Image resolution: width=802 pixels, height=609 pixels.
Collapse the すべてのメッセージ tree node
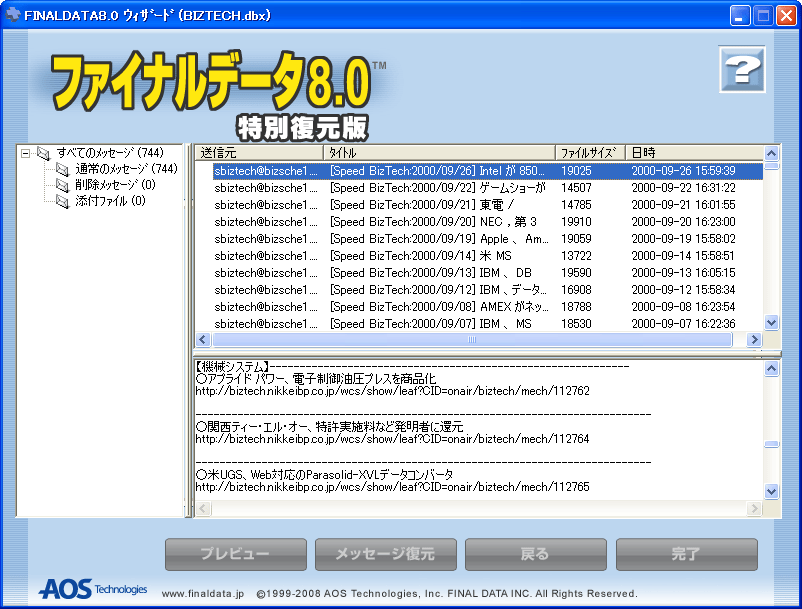pyautogui.click(x=25, y=153)
